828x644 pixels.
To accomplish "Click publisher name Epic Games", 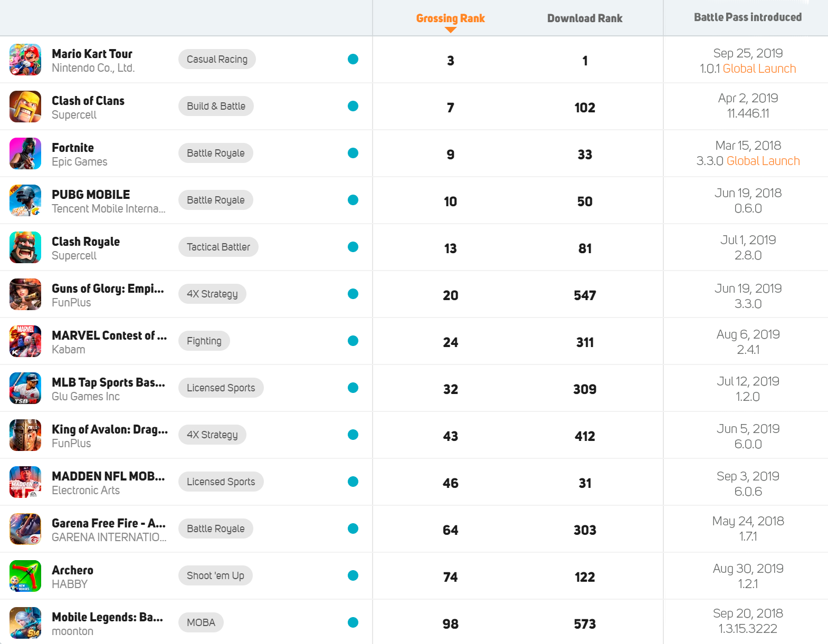I will pyautogui.click(x=79, y=162).
